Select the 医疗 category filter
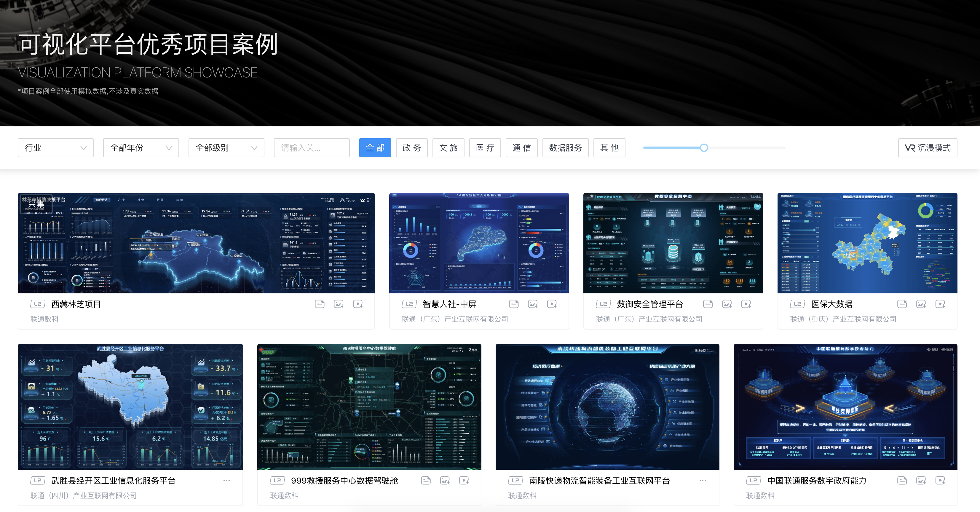This screenshot has width=980, height=512. (x=485, y=148)
